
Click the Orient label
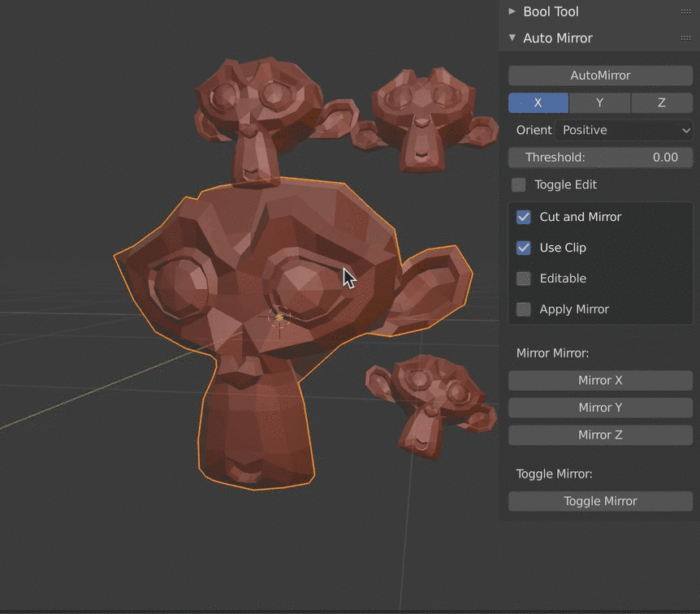534,130
